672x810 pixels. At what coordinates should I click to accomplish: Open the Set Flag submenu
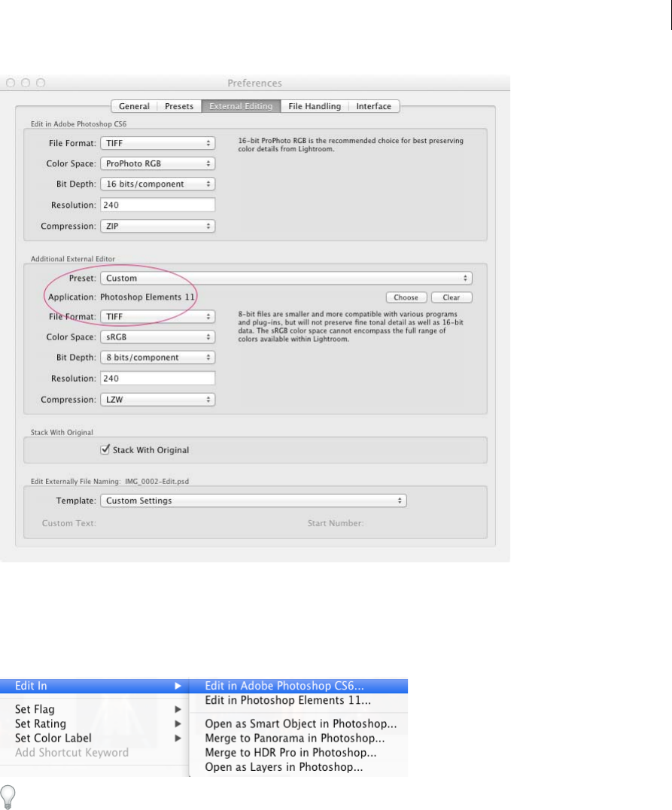pos(95,709)
